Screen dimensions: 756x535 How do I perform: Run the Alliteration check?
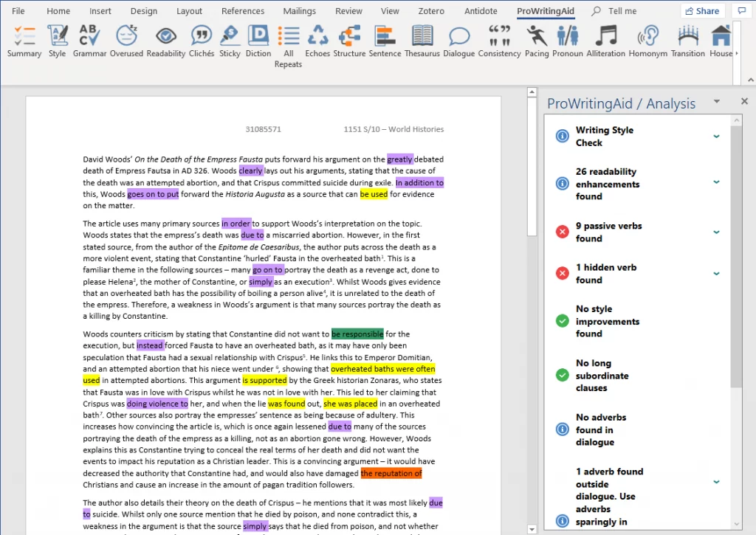pos(605,42)
